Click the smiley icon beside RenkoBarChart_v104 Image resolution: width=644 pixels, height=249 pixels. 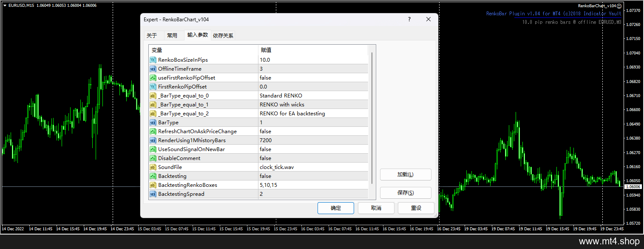pyautogui.click(x=619, y=6)
